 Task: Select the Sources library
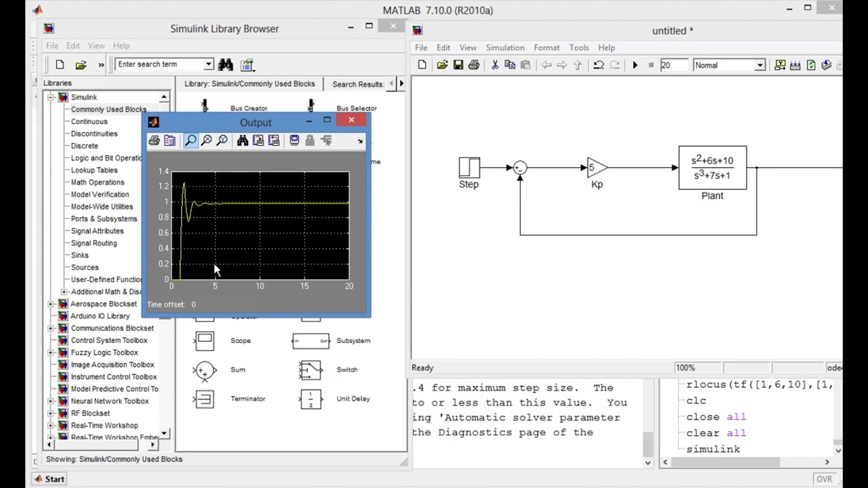(x=85, y=267)
